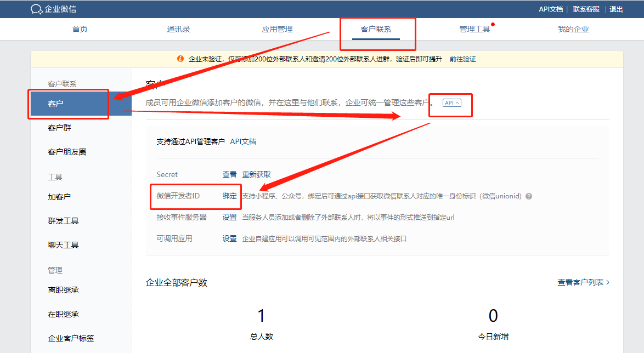The image size is (644, 353).
Task: Collapse the API expander button
Action: pyautogui.click(x=452, y=103)
